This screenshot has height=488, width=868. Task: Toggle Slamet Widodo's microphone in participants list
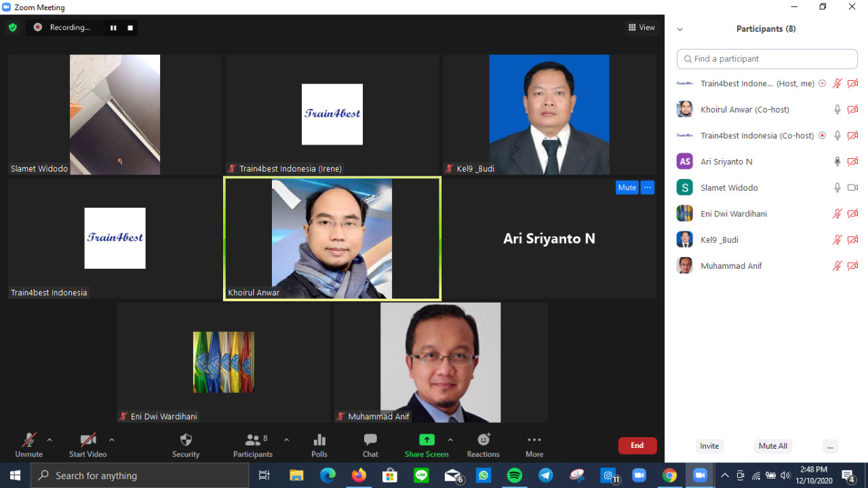pos(837,188)
